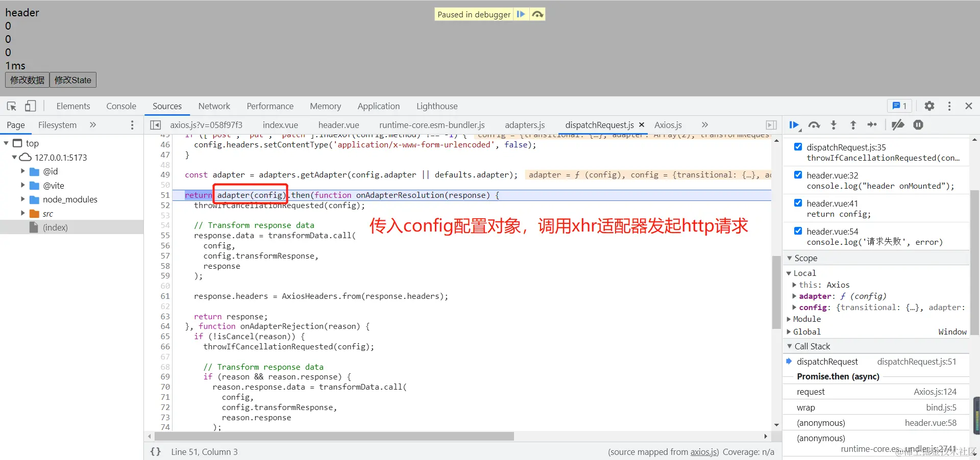The image size is (980, 460).
Task: Collapse the top frame tree node
Action: point(6,143)
